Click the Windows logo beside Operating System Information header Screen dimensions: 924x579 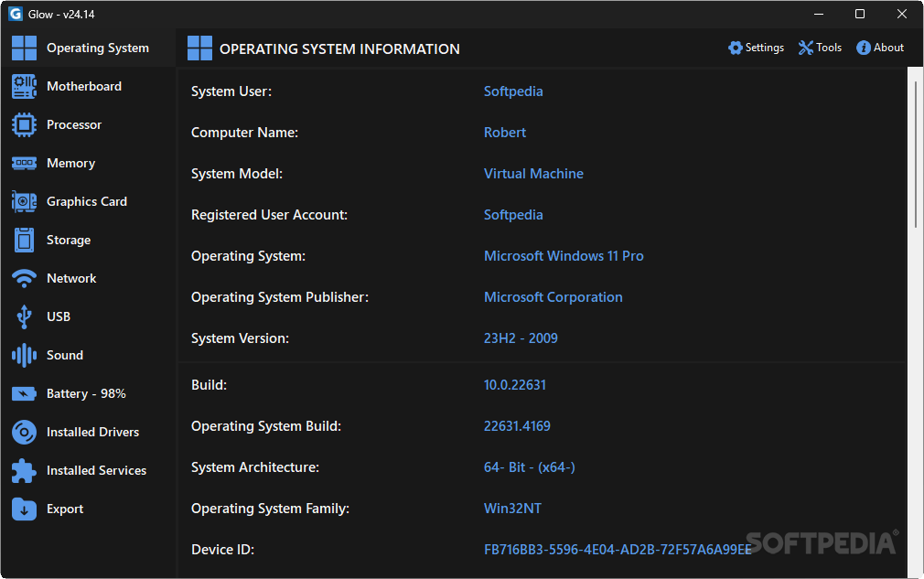(199, 48)
